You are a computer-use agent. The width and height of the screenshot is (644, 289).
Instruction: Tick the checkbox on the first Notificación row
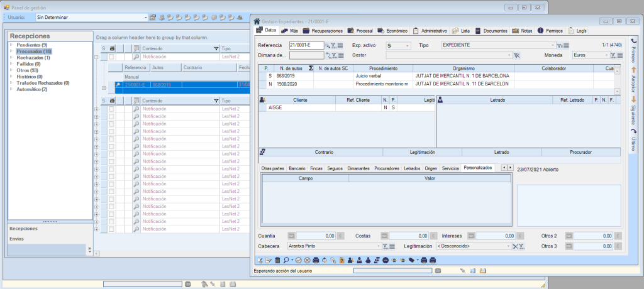[112, 57]
